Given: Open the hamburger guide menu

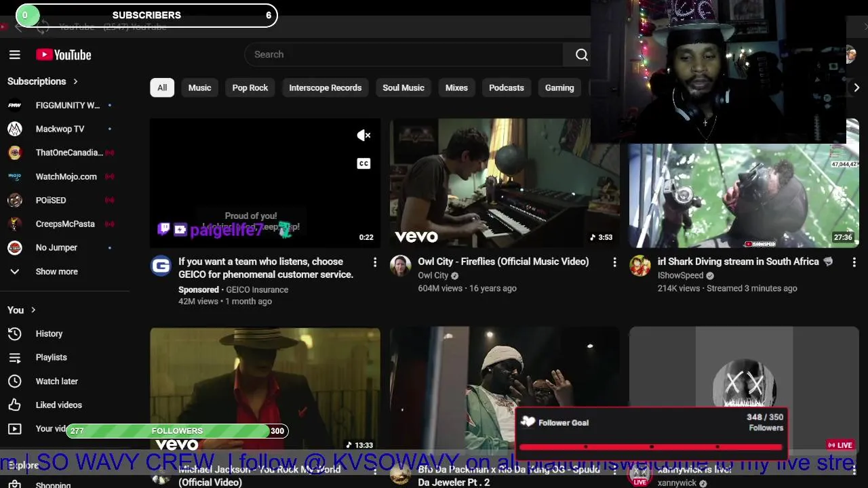Looking at the screenshot, I should pos(14,55).
